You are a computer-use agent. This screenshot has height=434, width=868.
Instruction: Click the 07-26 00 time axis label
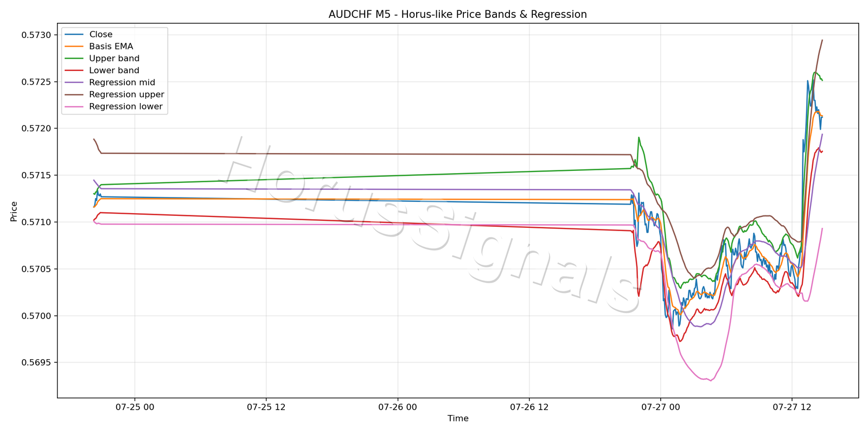tap(398, 407)
